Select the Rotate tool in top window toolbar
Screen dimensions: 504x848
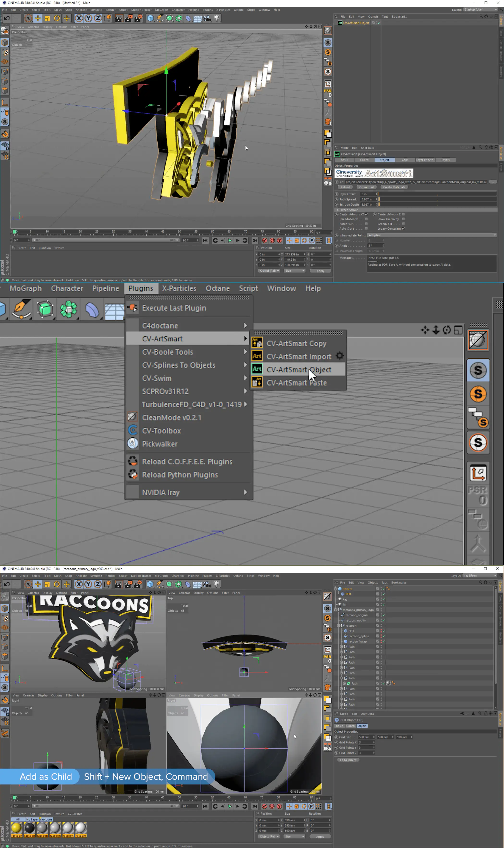click(57, 18)
